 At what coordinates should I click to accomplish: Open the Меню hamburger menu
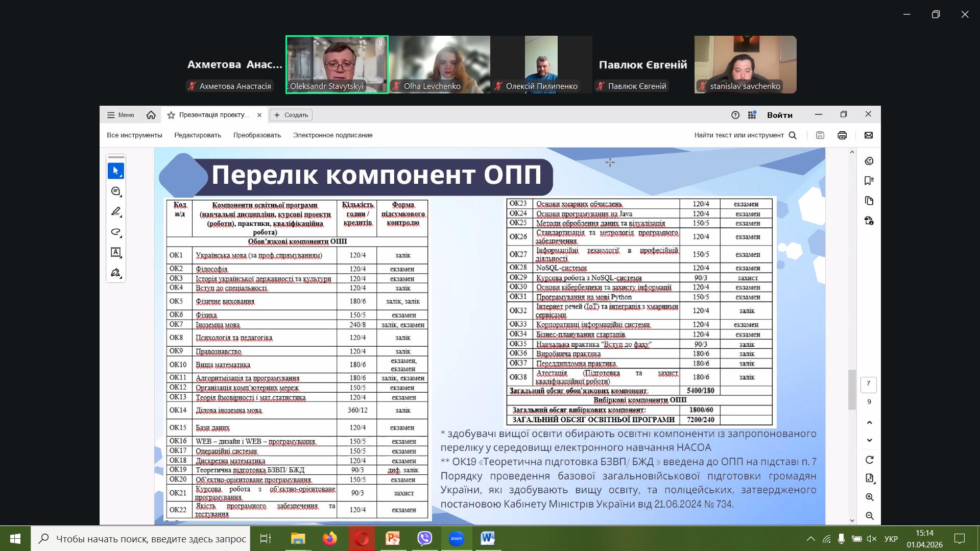pyautogui.click(x=121, y=115)
